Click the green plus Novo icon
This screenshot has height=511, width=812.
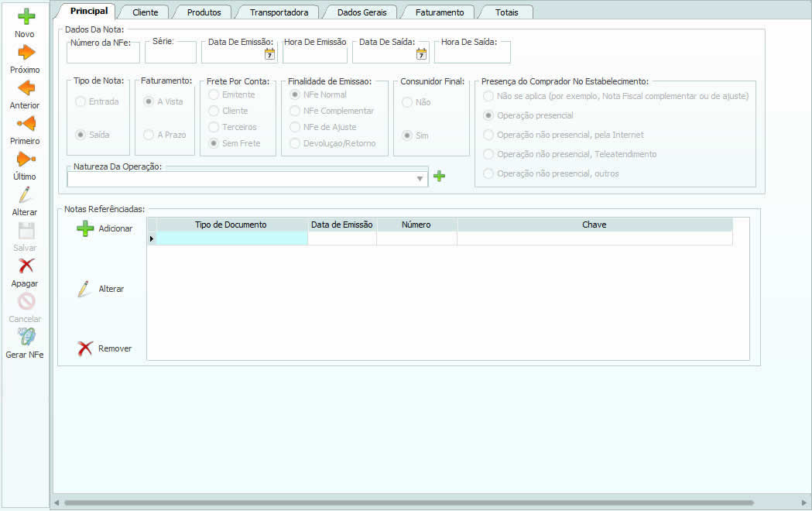pyautogui.click(x=26, y=17)
